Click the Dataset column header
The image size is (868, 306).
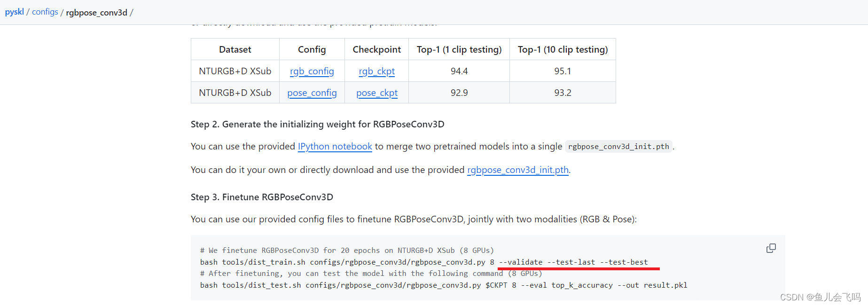tap(235, 49)
